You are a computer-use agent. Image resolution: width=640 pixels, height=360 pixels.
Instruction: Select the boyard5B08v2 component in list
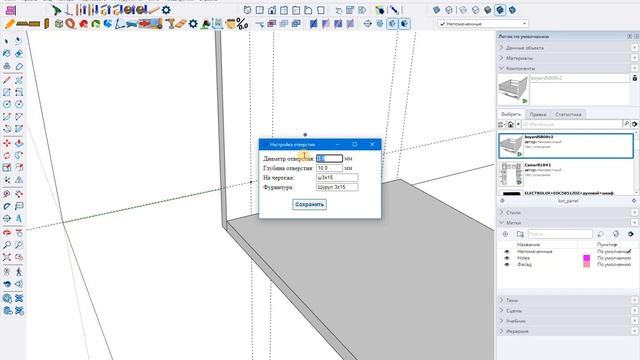[566, 146]
